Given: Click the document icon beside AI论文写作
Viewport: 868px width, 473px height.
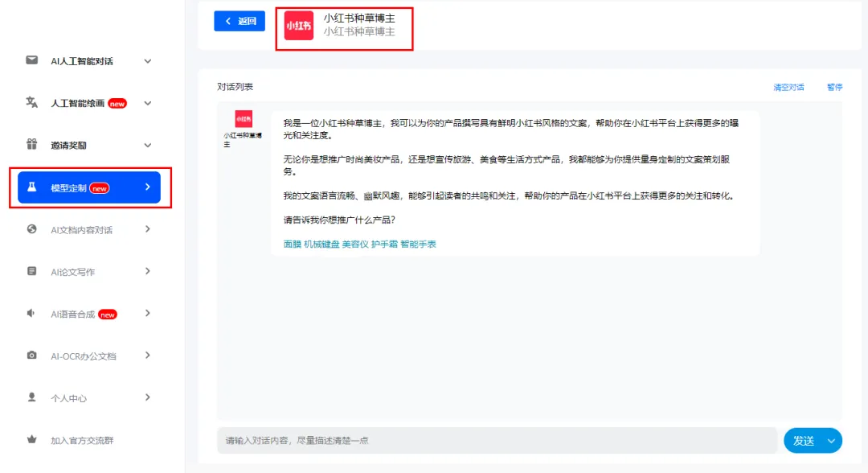Looking at the screenshot, I should [x=32, y=272].
